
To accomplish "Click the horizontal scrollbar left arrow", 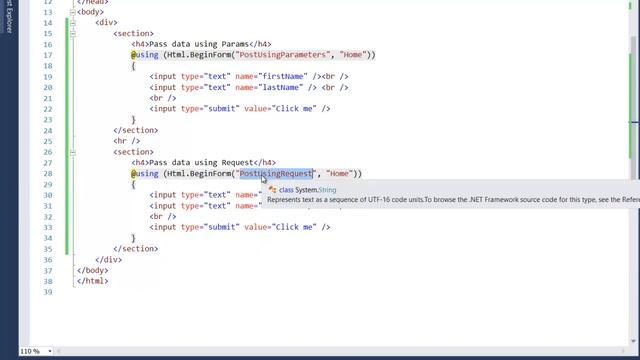I will [x=59, y=351].
